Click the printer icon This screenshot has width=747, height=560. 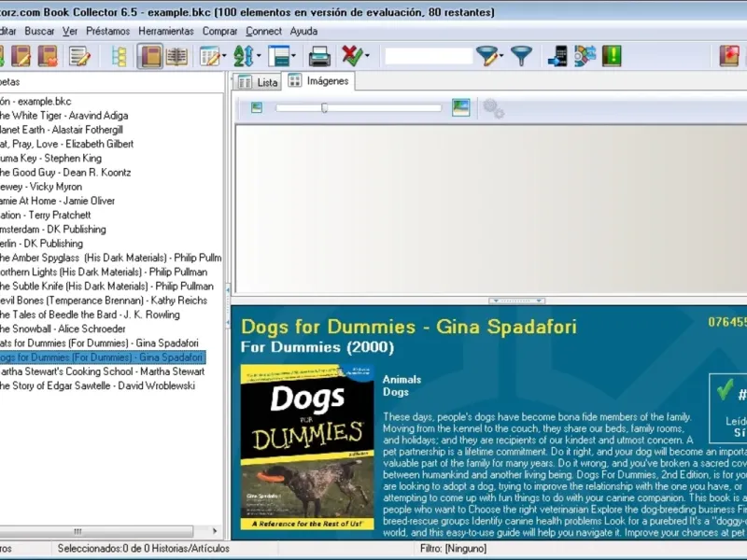pos(319,56)
